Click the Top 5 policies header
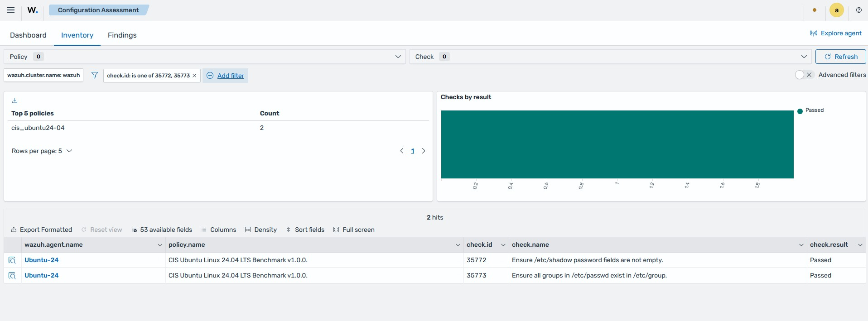 (x=33, y=113)
